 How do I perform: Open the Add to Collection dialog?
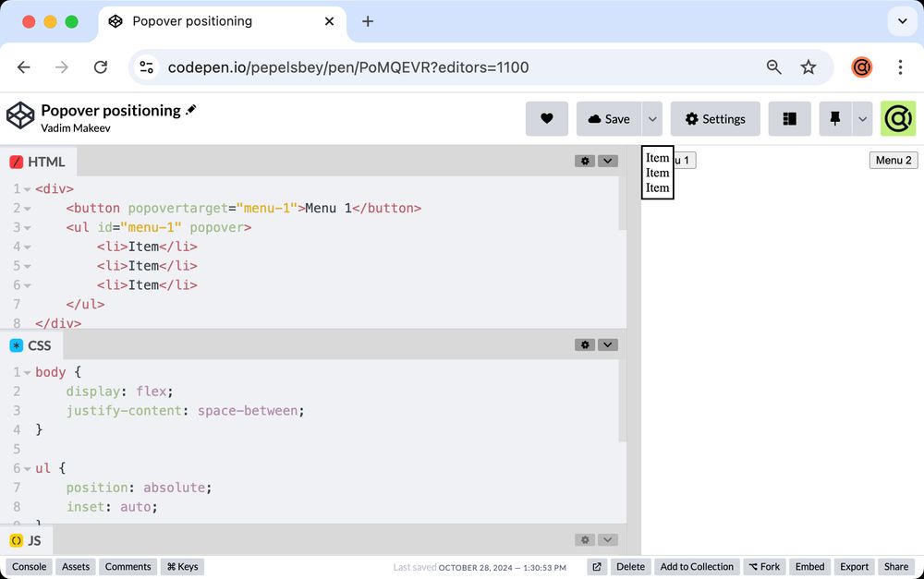[696, 566]
